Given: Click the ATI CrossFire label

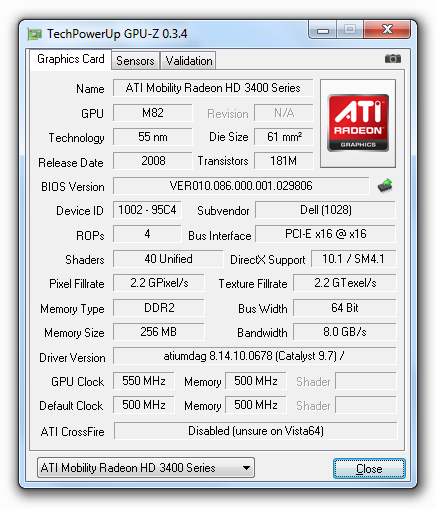Looking at the screenshot, I should pyautogui.click(x=72, y=432).
